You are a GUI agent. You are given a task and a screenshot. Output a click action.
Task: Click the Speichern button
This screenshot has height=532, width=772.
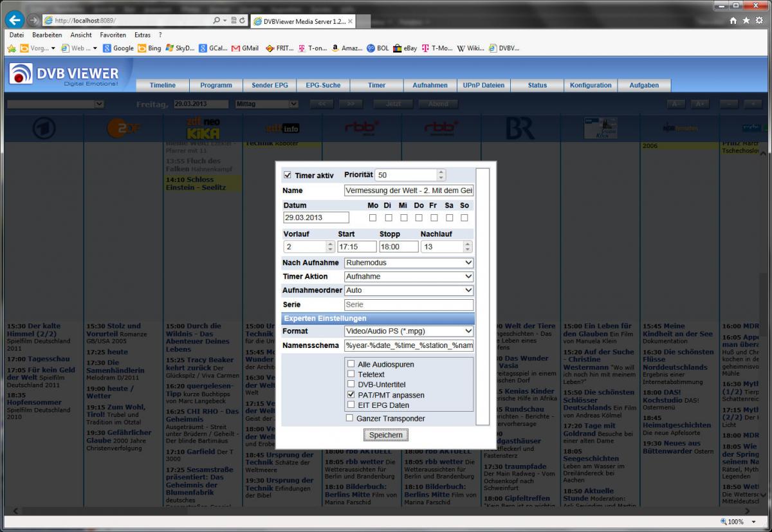coord(385,436)
